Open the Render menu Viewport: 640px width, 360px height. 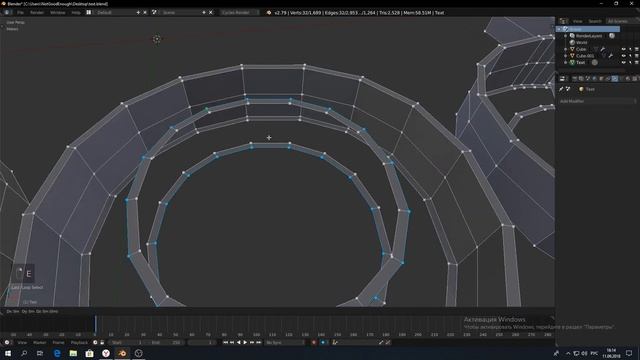[37, 13]
